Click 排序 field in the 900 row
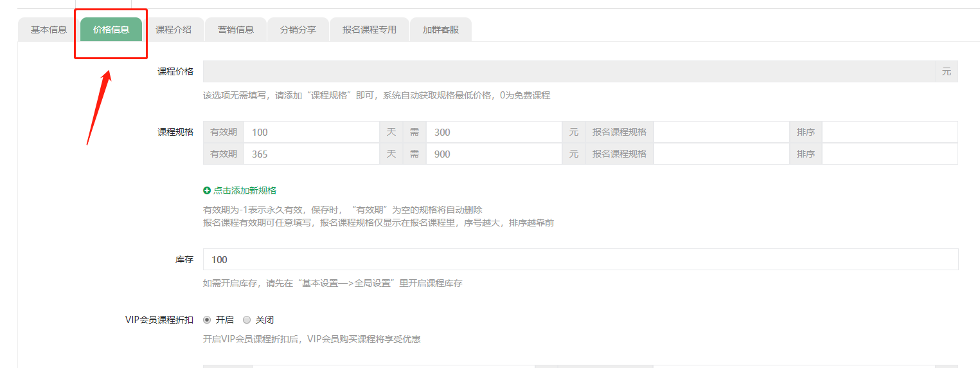The image size is (980, 368). tap(890, 154)
